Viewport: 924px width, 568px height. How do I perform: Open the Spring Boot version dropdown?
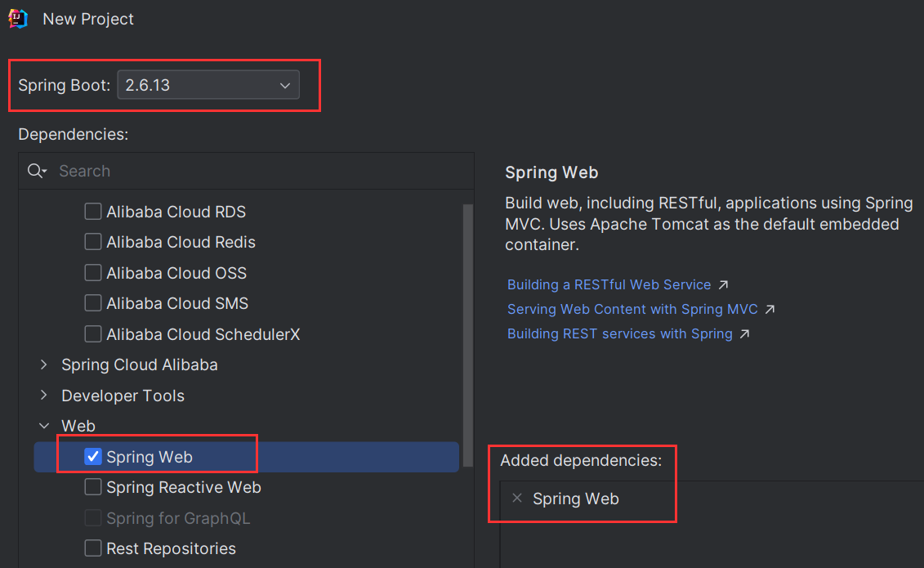pos(208,85)
